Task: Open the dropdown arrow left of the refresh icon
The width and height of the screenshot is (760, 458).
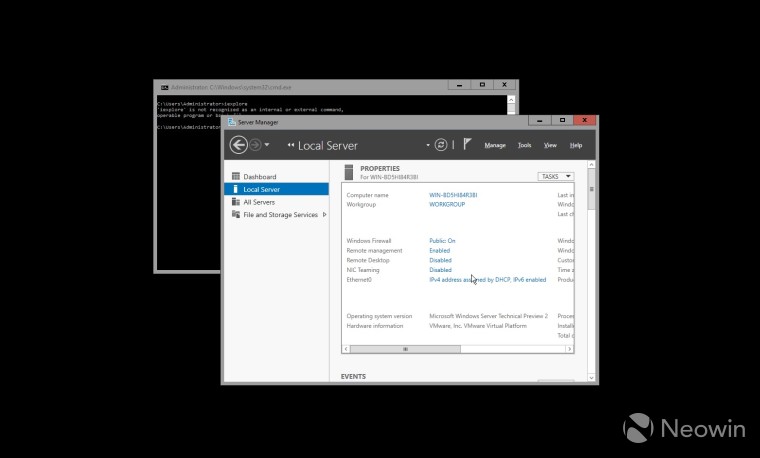Action: click(x=428, y=145)
